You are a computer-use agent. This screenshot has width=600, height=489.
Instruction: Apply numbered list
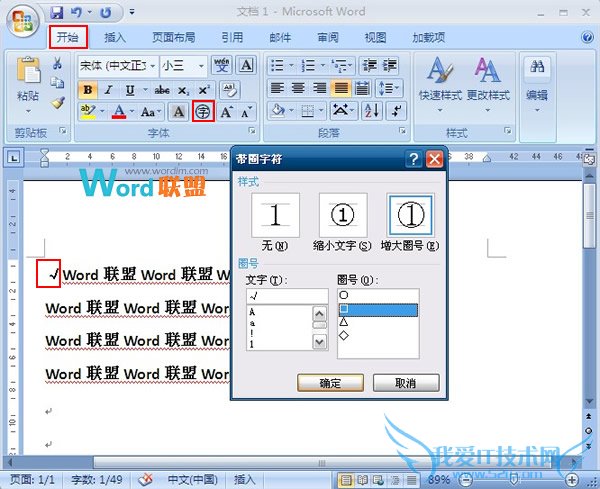(x=308, y=65)
